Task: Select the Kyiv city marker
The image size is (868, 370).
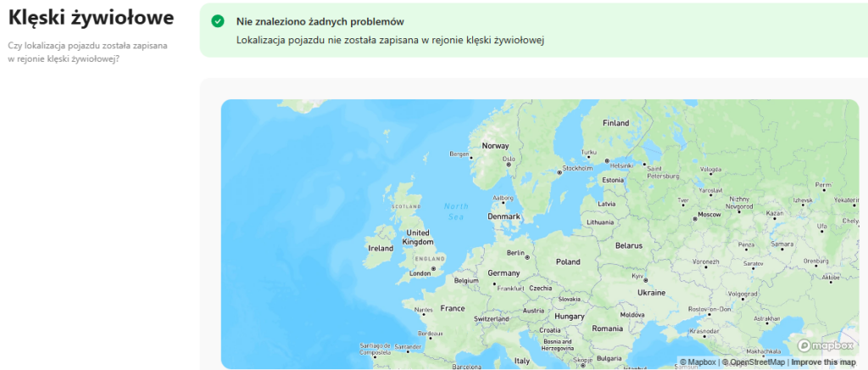Action: [x=644, y=281]
